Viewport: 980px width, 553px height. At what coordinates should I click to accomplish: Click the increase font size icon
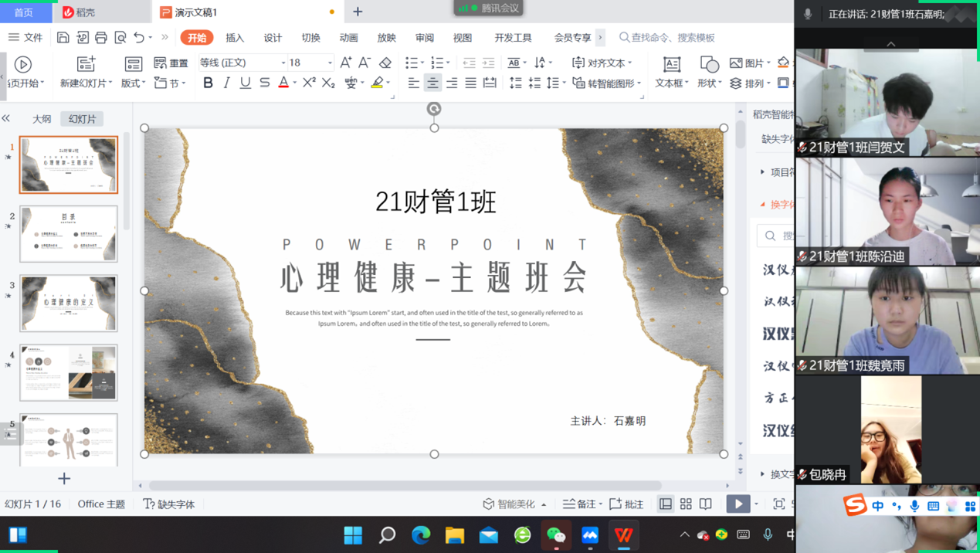point(345,63)
